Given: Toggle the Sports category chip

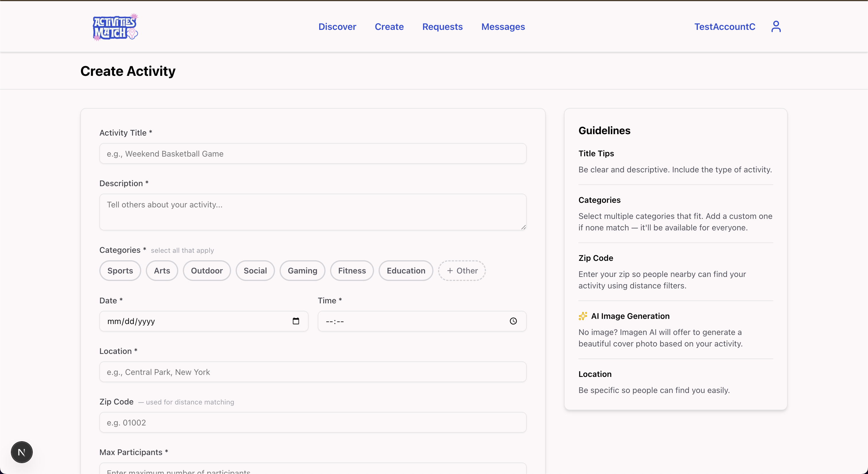Looking at the screenshot, I should click(120, 270).
